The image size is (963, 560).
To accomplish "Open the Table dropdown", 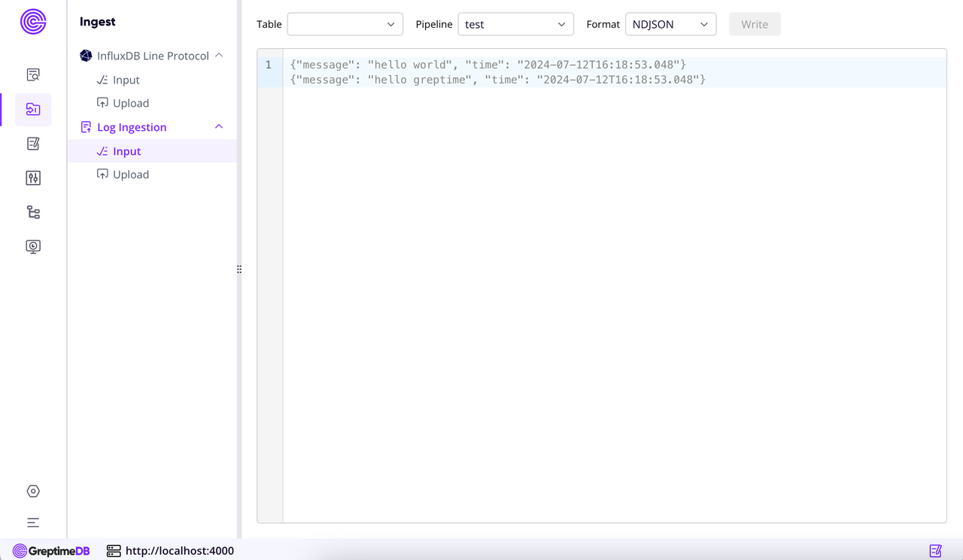I will pos(345,24).
